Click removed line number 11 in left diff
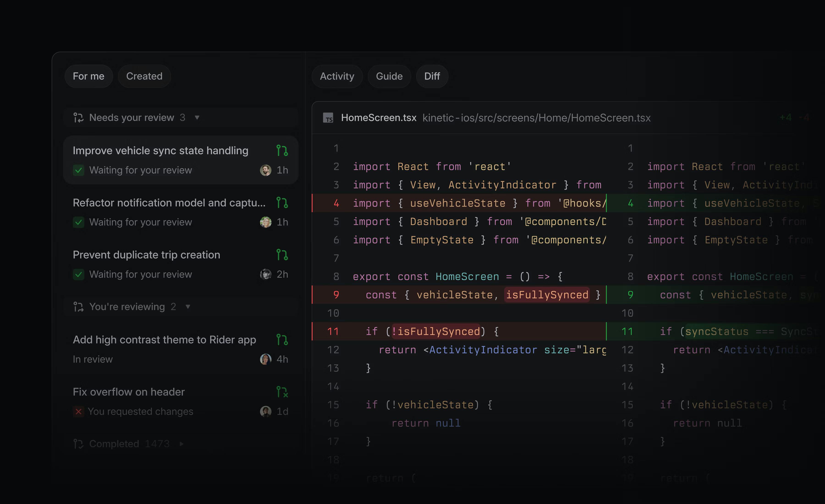 tap(333, 331)
